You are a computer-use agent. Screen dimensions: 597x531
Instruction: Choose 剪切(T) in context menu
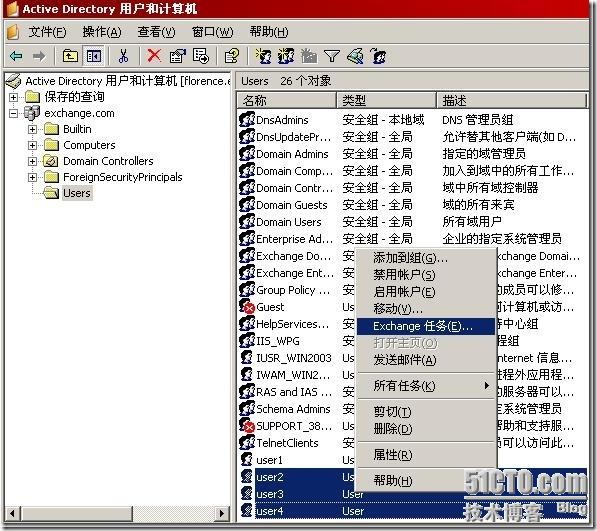tap(426, 411)
